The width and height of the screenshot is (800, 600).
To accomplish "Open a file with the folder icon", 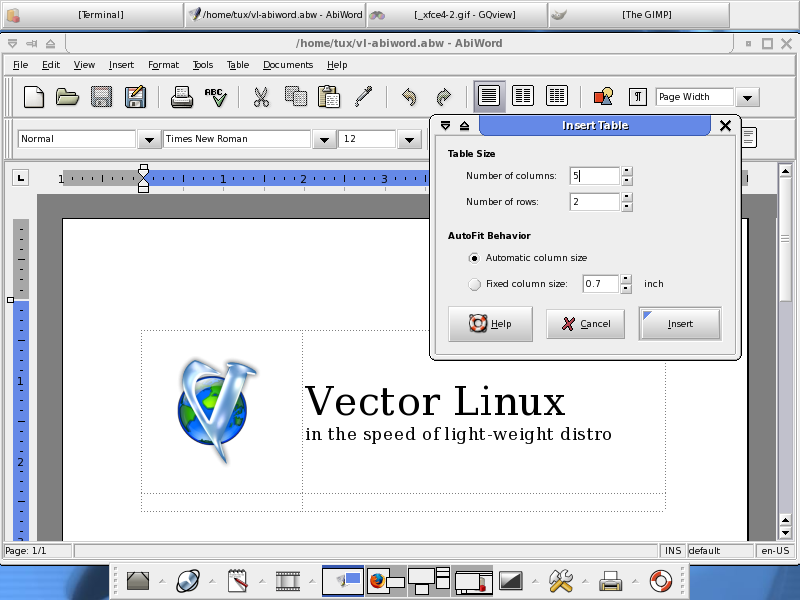I will tap(67, 97).
